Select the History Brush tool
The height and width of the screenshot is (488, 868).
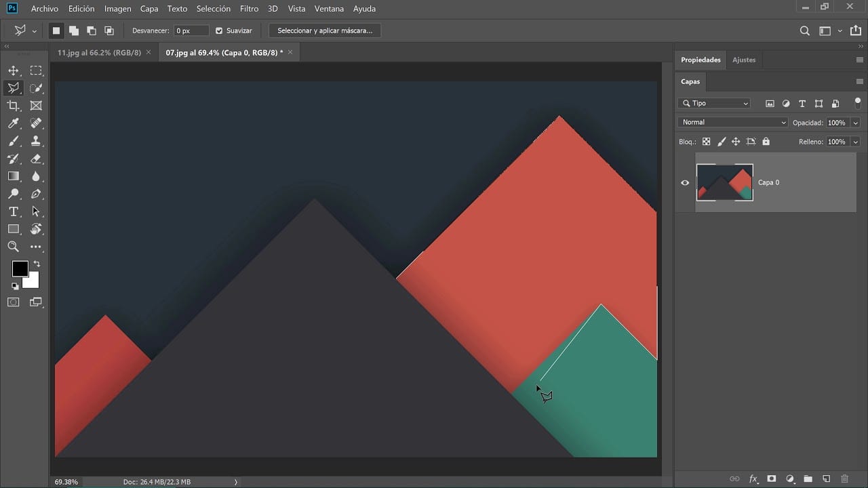(14, 159)
